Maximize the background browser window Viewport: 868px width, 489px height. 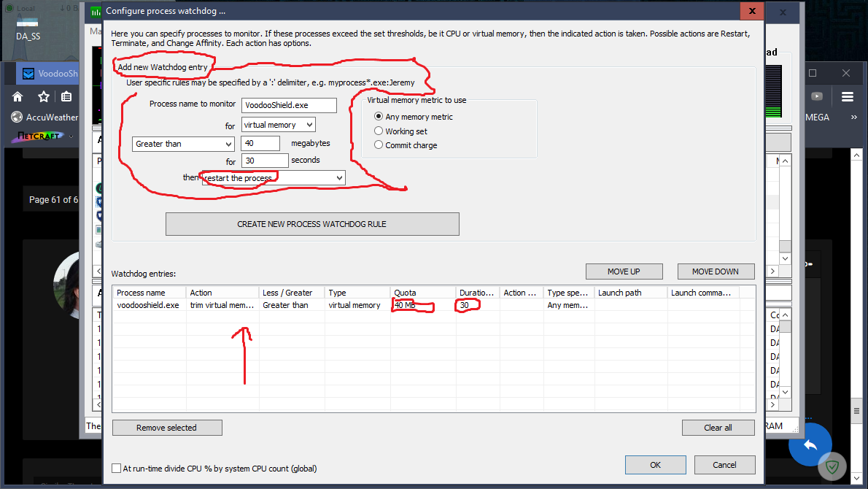(813, 73)
